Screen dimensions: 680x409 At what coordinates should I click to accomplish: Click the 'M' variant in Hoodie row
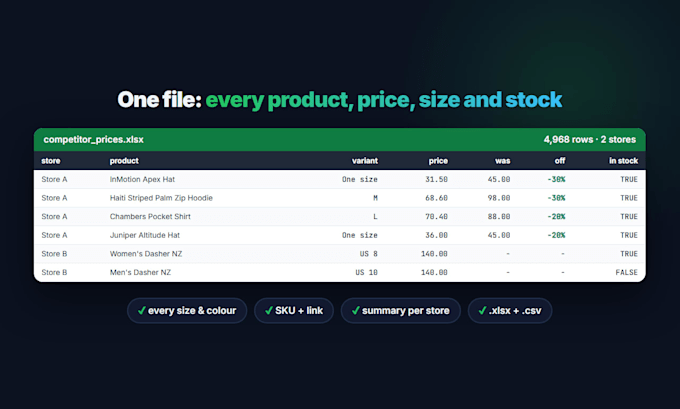point(376,198)
